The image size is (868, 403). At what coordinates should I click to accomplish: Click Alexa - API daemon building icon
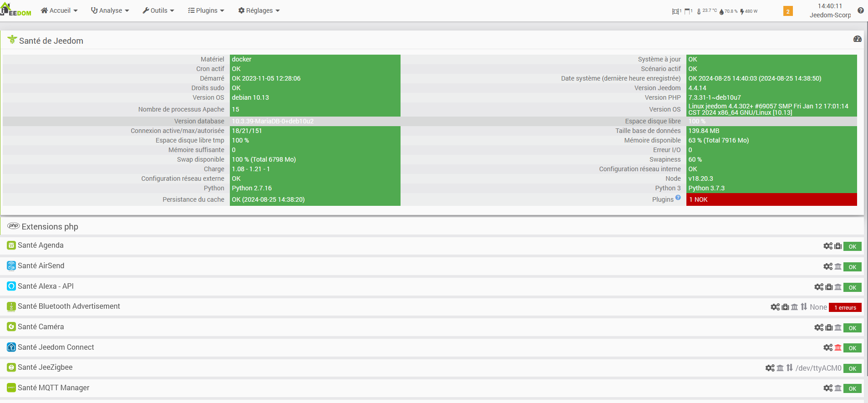[x=838, y=287]
